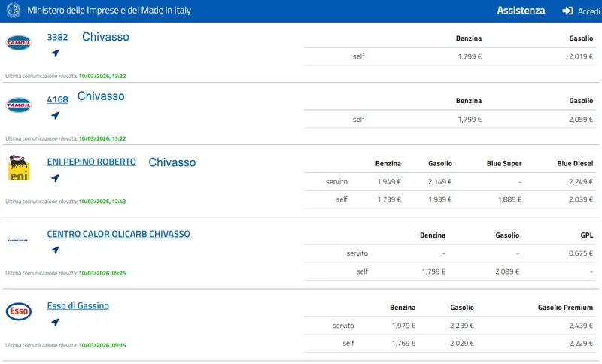The width and height of the screenshot is (602, 364).
Task: Click navigation arrow under station 4168
Action: pyautogui.click(x=55, y=116)
